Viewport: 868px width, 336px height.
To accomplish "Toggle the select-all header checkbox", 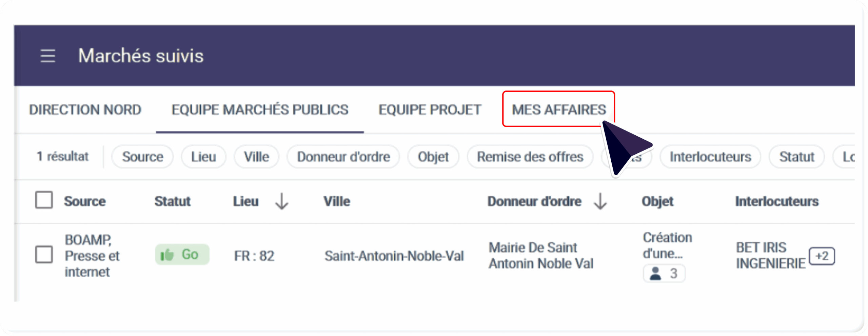I will 44,200.
